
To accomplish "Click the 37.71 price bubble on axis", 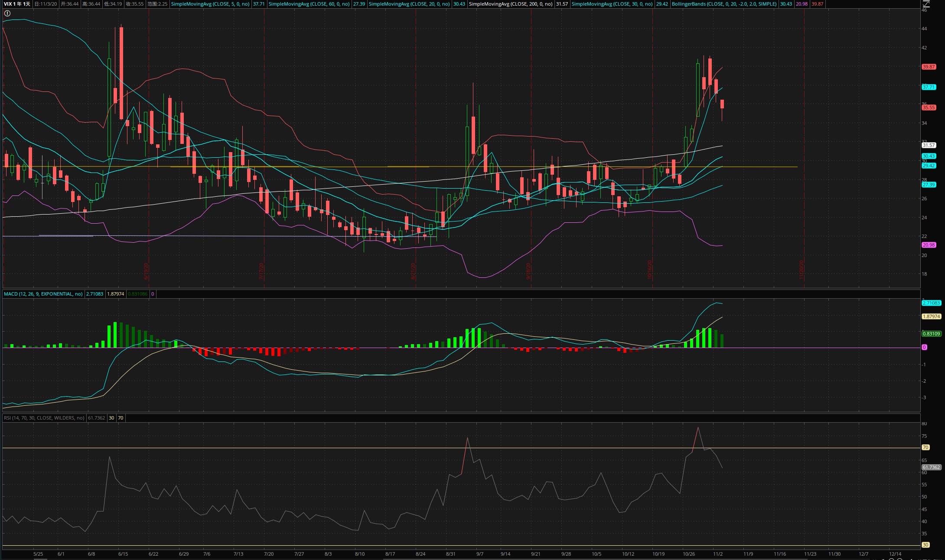I will [929, 87].
